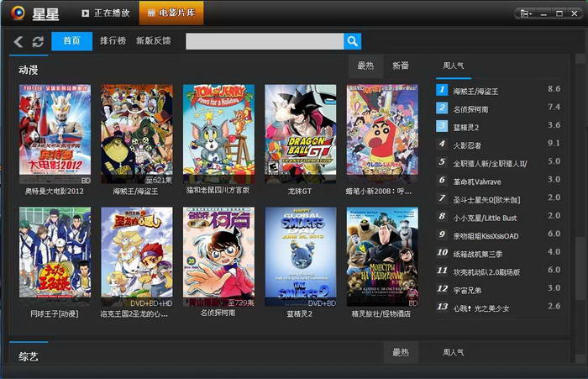Open rank 2 entry 名侦探柯南 in list
588x379 pixels.
pyautogui.click(x=470, y=109)
